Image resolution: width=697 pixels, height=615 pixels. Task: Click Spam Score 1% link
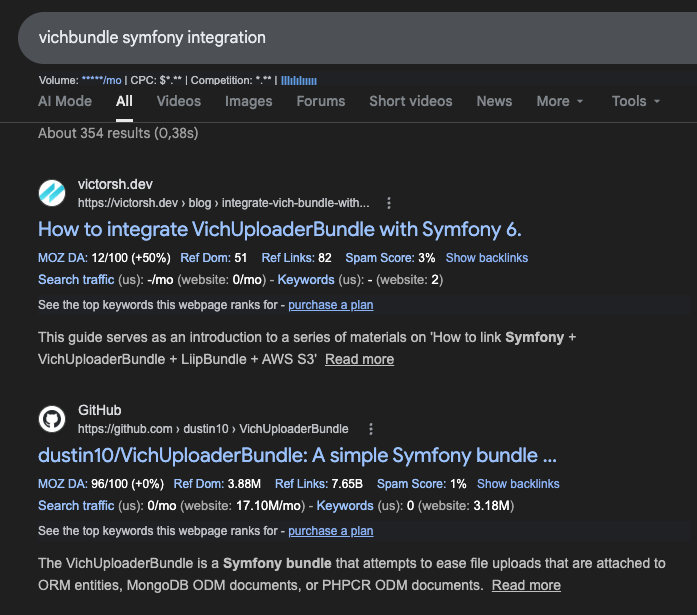(421, 483)
